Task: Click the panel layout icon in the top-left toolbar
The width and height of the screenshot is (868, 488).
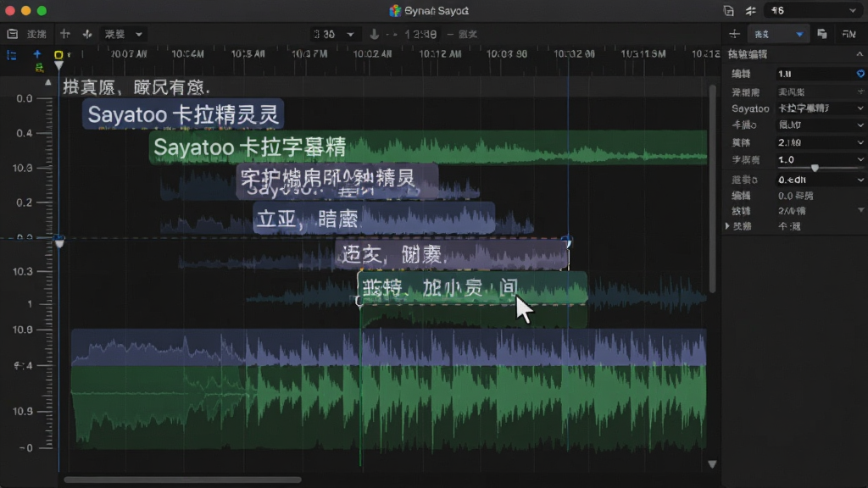Action: 12,34
